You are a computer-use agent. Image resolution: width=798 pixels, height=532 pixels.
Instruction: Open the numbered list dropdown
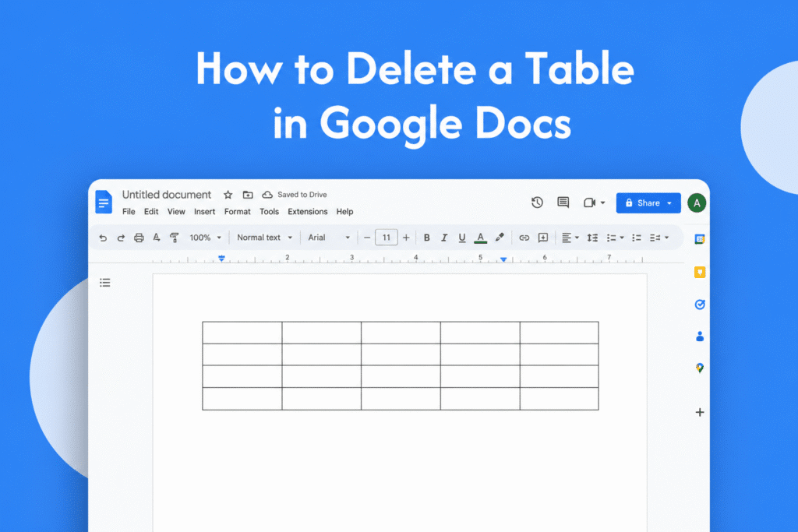659,238
